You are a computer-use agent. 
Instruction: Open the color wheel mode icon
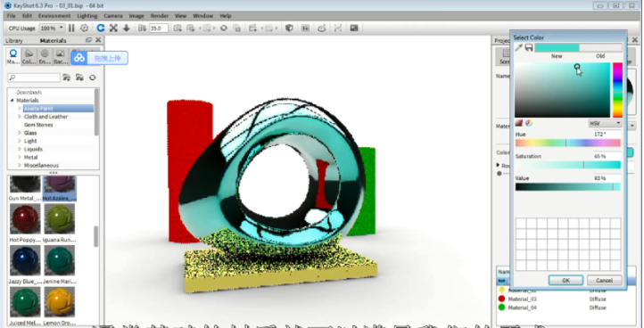tap(529, 123)
